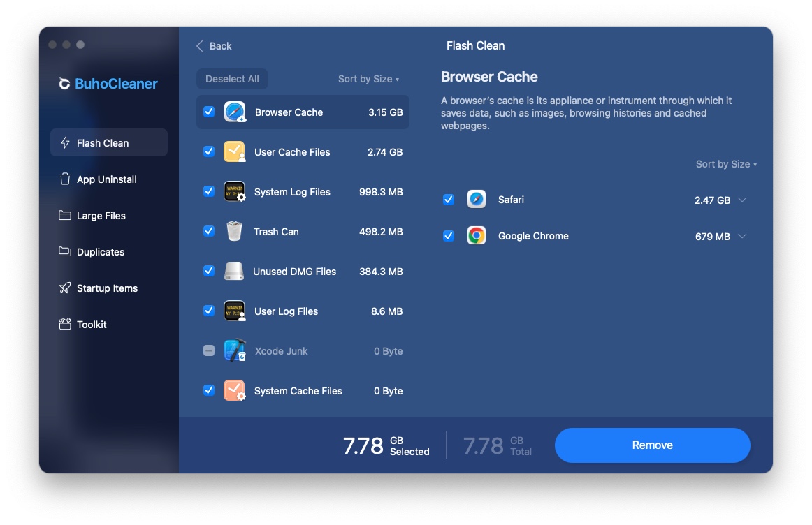
Task: Open the category list Sort by Size dropdown
Action: pyautogui.click(x=369, y=79)
